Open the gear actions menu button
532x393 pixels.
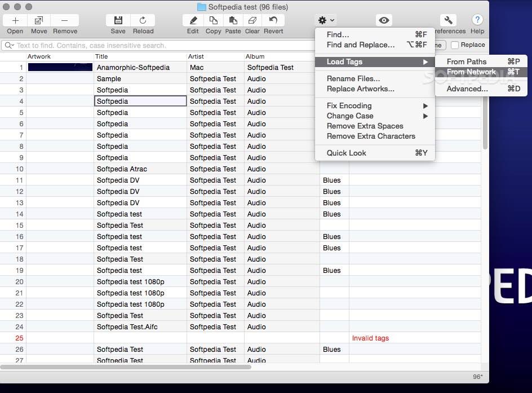point(326,20)
